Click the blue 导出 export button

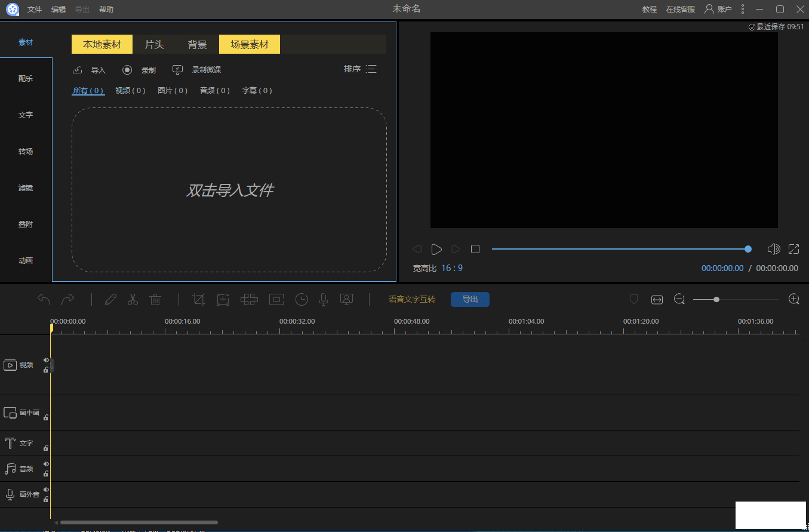(x=470, y=299)
